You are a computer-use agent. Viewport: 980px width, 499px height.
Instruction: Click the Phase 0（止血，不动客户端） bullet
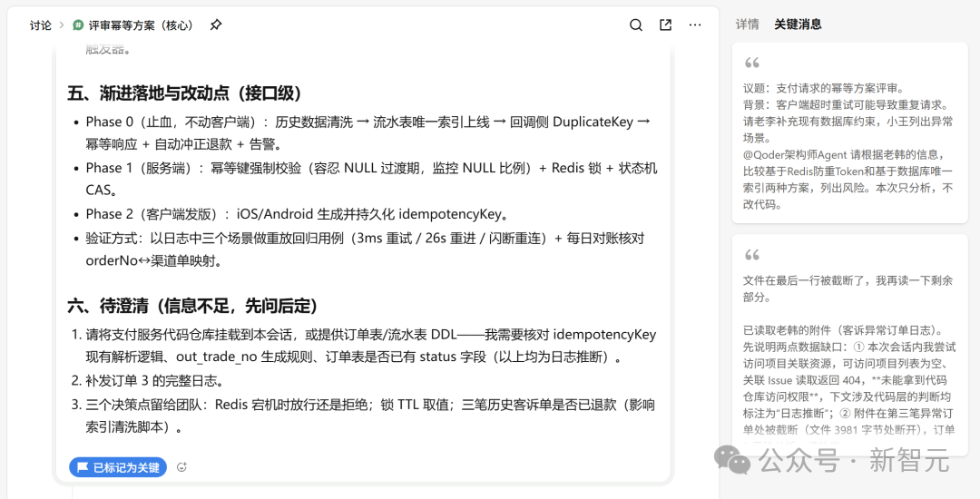[370, 133]
